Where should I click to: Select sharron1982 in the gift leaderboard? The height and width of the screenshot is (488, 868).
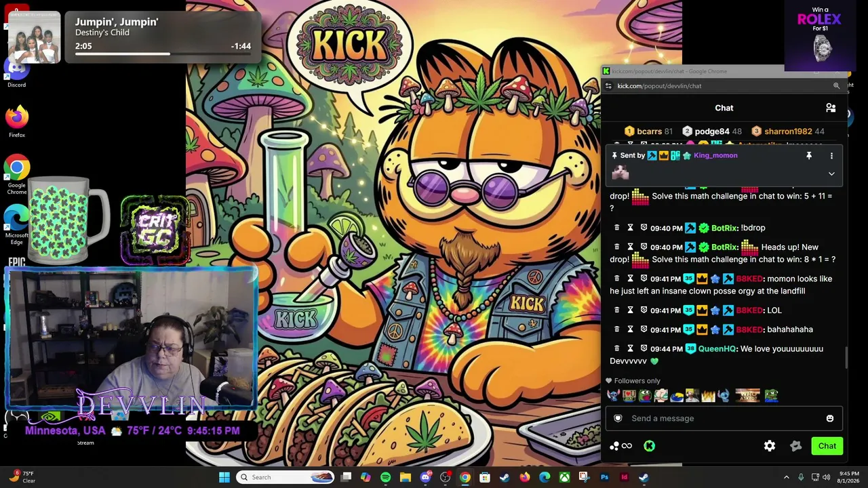tap(788, 131)
